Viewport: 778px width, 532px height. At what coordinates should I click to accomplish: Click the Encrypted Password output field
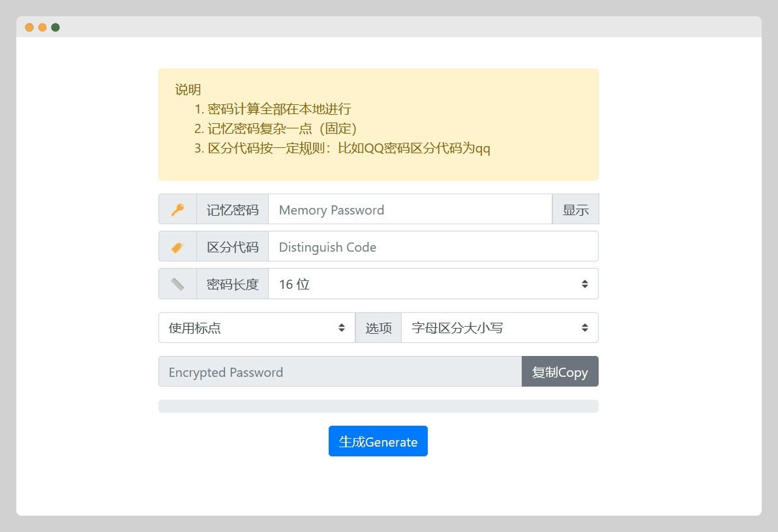(x=340, y=372)
